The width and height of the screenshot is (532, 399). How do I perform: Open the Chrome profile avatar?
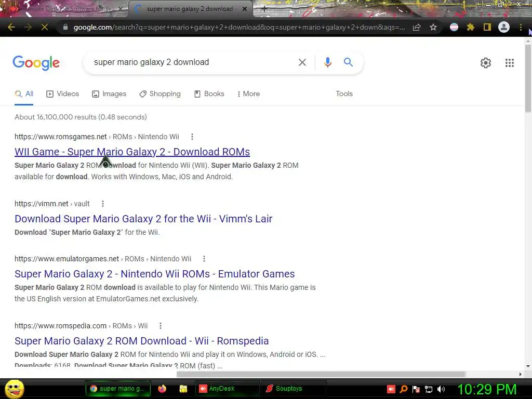click(504, 27)
